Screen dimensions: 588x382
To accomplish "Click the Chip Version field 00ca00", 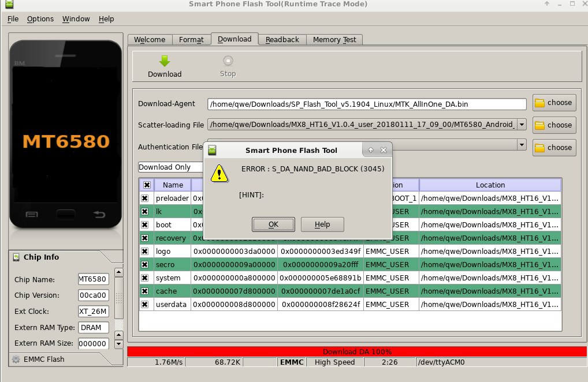I will 94,295.
